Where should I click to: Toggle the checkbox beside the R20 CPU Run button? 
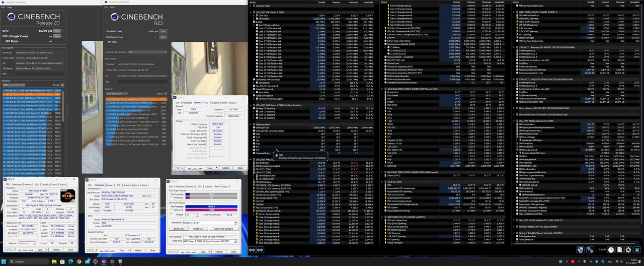pyautogui.click(x=63, y=31)
